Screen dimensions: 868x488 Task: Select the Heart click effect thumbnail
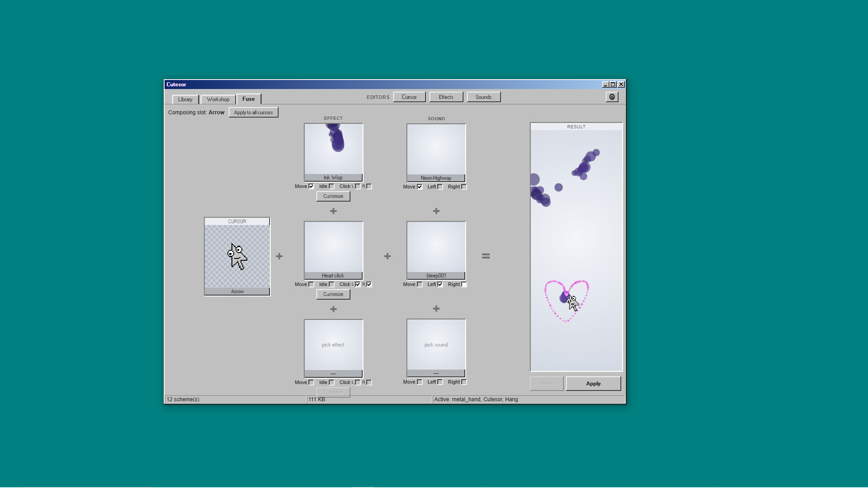334,250
